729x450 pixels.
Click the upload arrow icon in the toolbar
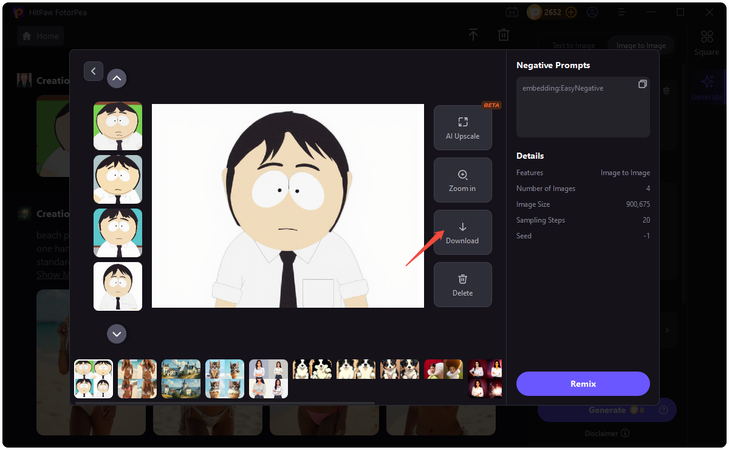[473, 34]
